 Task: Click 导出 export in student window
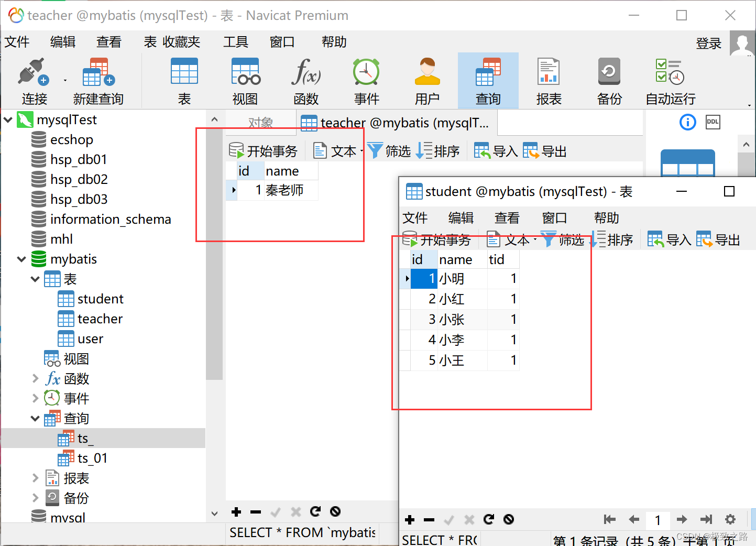pyautogui.click(x=718, y=240)
